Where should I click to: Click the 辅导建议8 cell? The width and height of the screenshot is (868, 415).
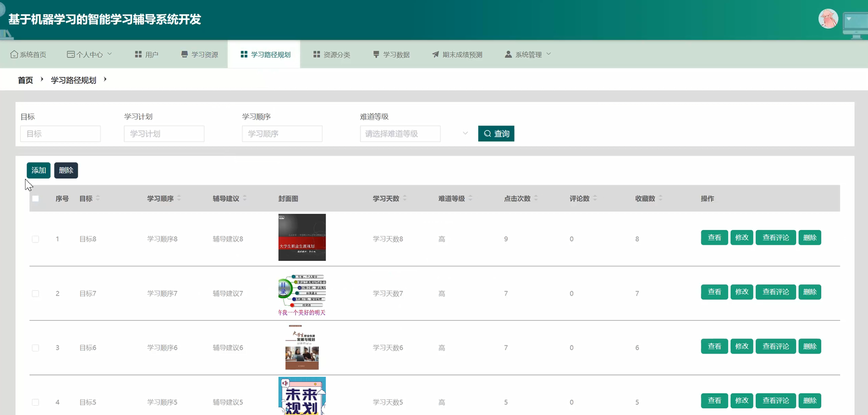click(x=228, y=239)
